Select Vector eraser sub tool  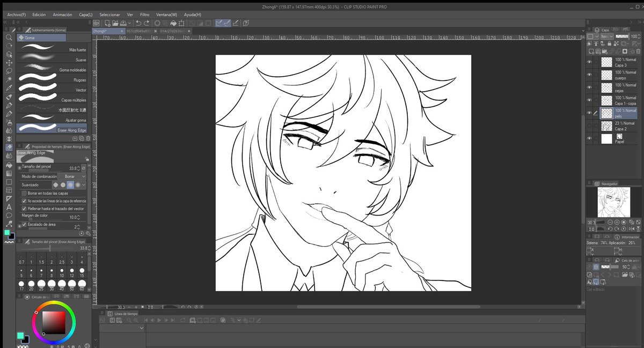[x=52, y=88]
